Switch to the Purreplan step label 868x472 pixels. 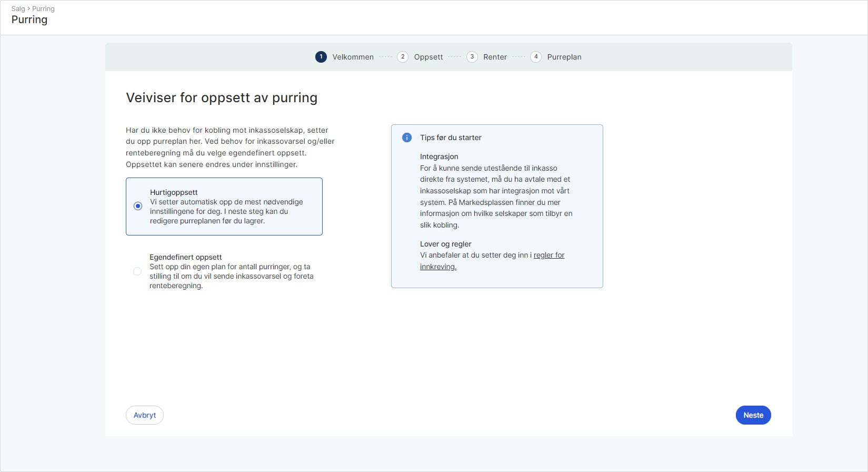tap(564, 57)
